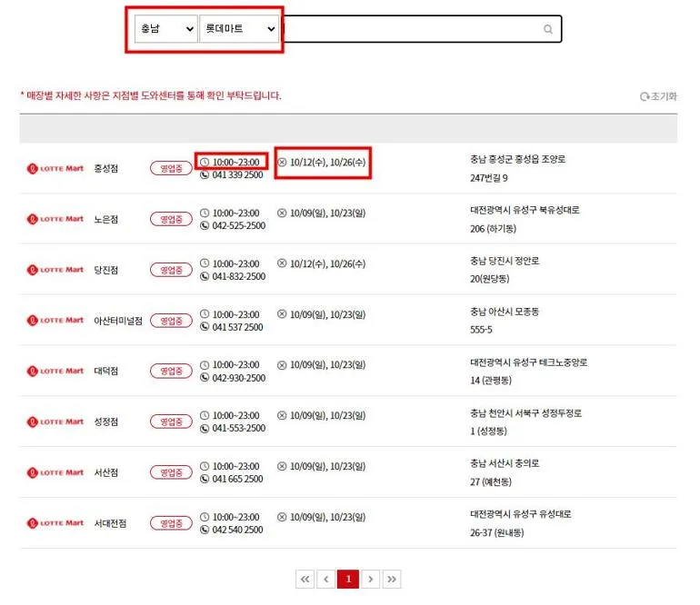The image size is (700, 605).
Task: Click hours 10:00~23:00 in 대덕점 row
Action: (235, 365)
